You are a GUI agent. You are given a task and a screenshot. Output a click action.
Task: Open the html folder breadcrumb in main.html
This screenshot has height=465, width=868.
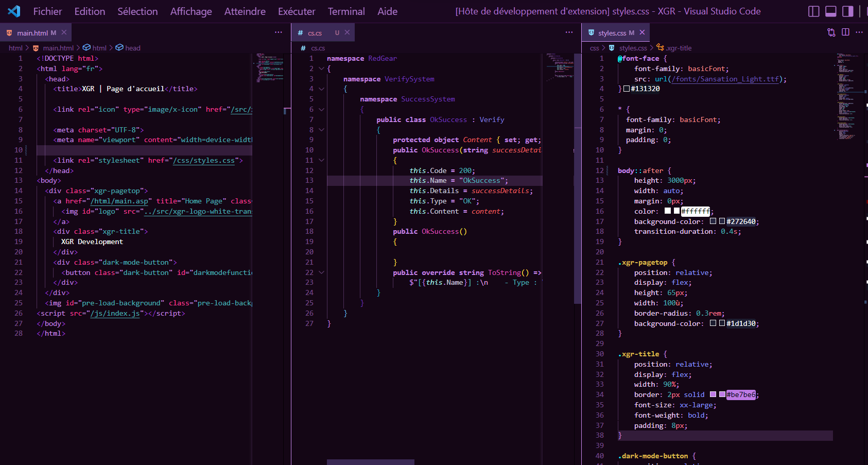(x=15, y=48)
